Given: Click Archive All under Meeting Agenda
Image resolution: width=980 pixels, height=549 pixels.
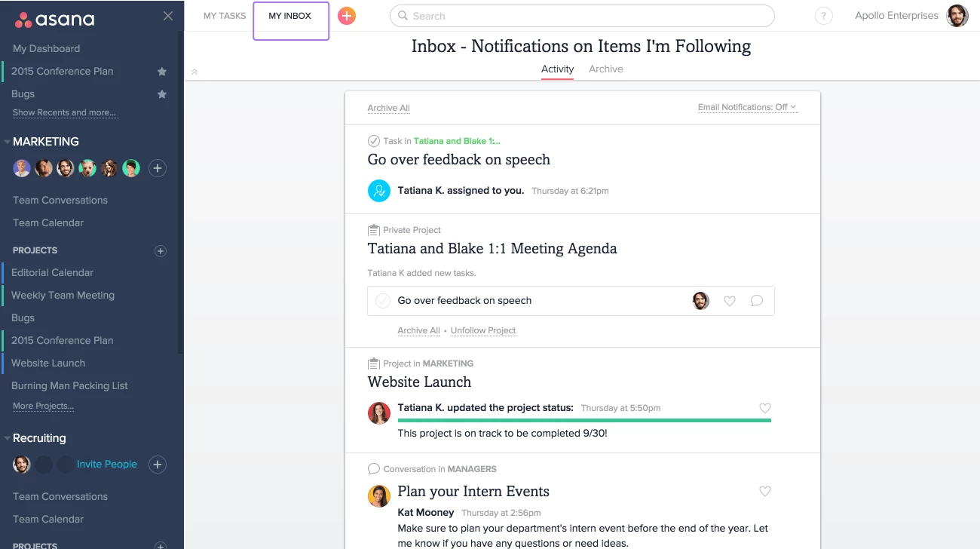Looking at the screenshot, I should 418,331.
